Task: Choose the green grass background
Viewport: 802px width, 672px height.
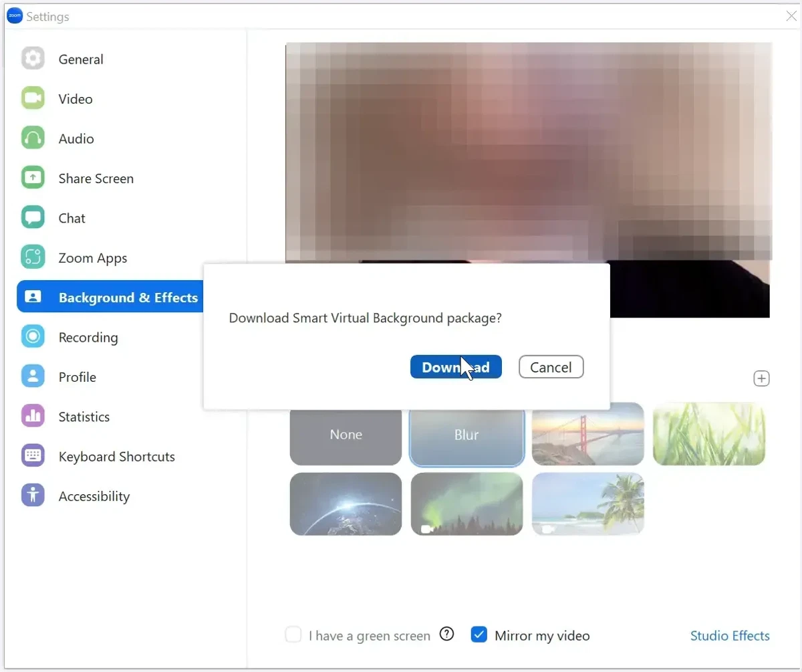Action: coord(709,434)
